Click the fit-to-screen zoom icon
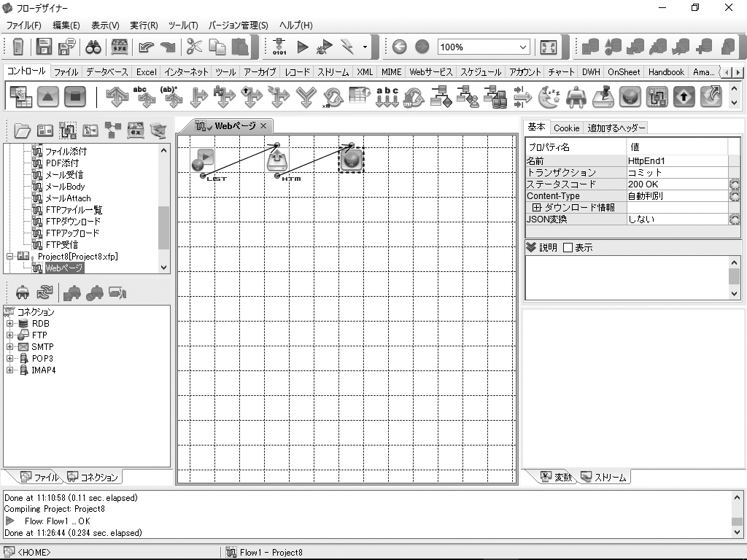 549,47
